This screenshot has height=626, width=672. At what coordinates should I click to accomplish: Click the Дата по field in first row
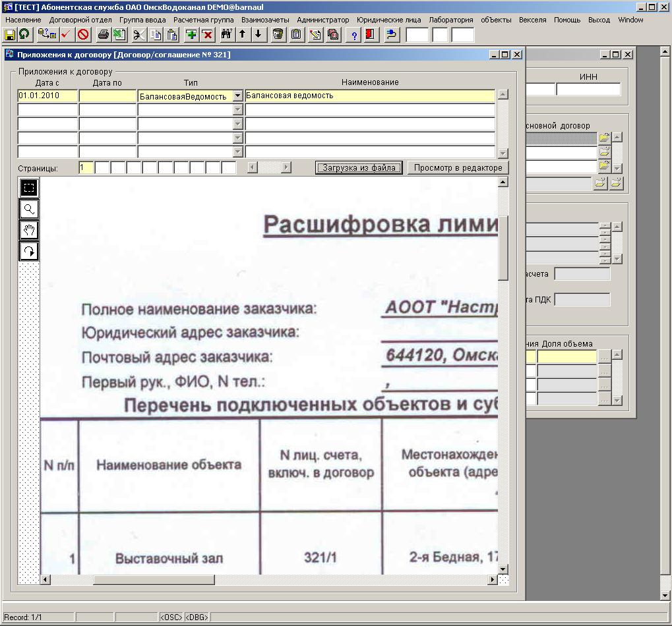pos(107,96)
